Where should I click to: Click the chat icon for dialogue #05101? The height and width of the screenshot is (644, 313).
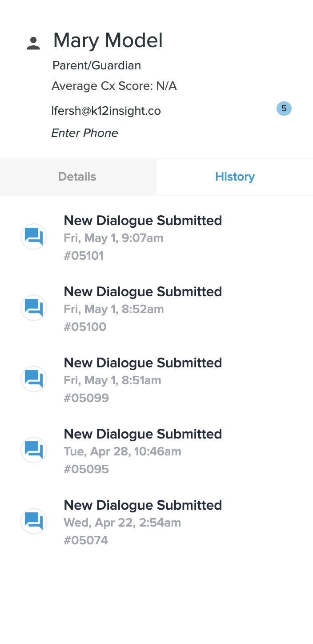pos(34,237)
